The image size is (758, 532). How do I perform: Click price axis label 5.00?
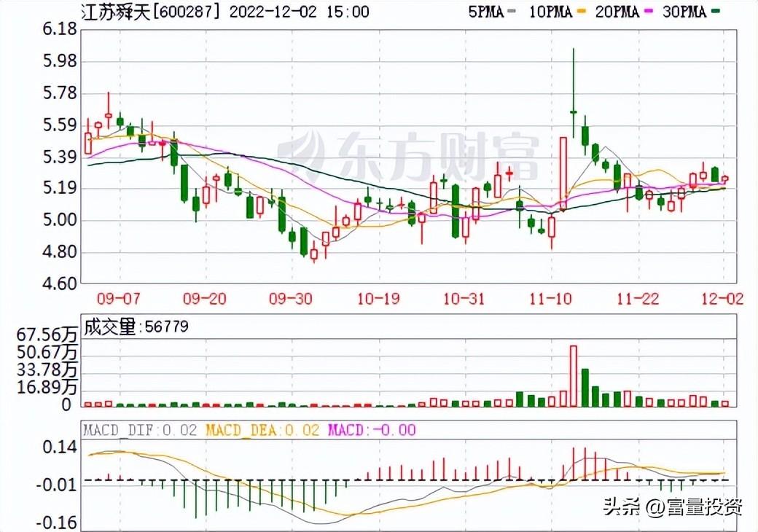point(60,220)
